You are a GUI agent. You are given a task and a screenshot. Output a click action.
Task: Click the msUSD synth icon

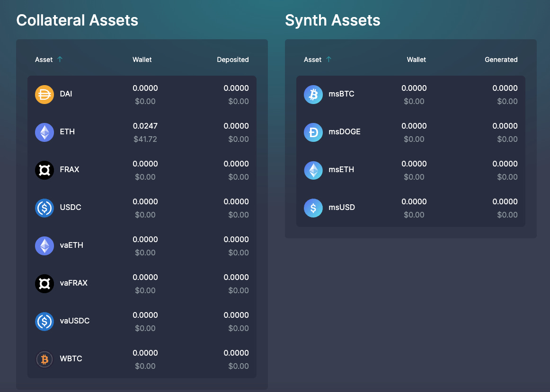tap(313, 208)
